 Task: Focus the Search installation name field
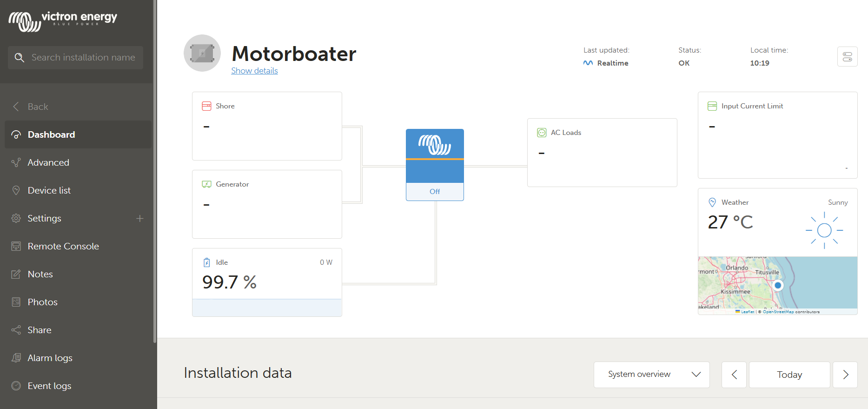83,58
